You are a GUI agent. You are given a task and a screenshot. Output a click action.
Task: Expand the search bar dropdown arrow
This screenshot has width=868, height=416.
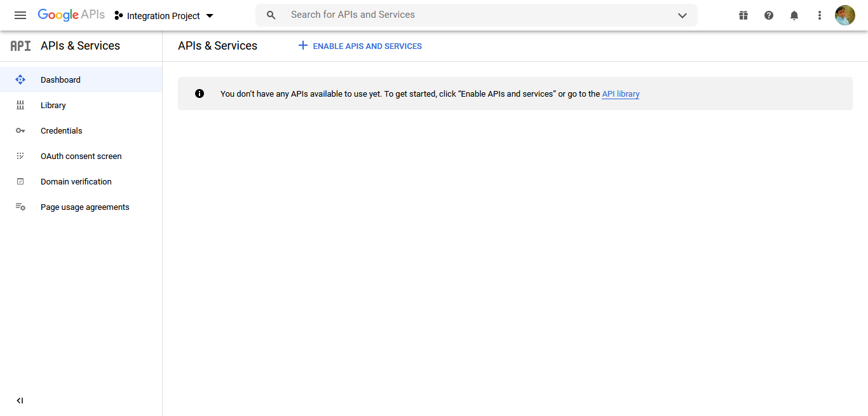pyautogui.click(x=682, y=15)
